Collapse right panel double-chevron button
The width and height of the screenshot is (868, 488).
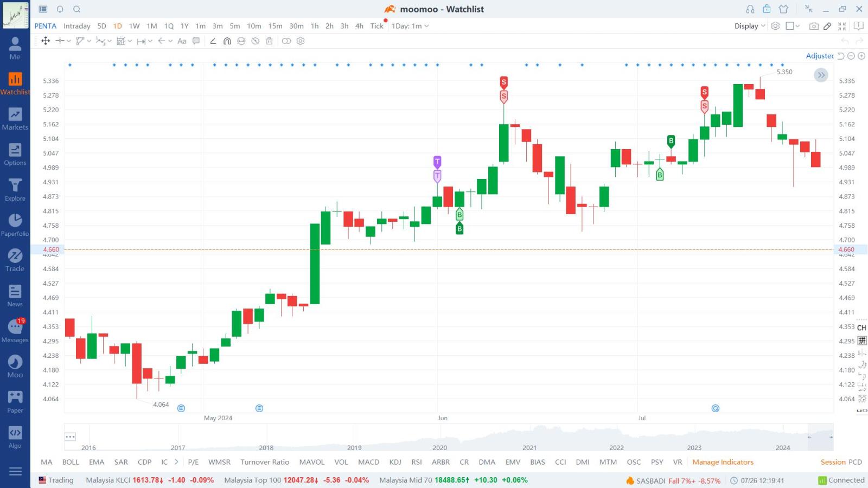click(821, 75)
